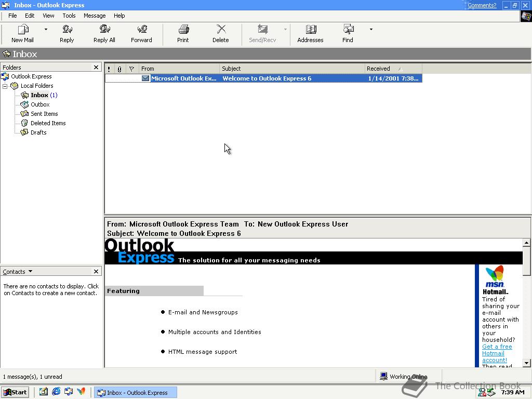
Task: Click the system tray clock 7:39 AM
Action: [513, 392]
